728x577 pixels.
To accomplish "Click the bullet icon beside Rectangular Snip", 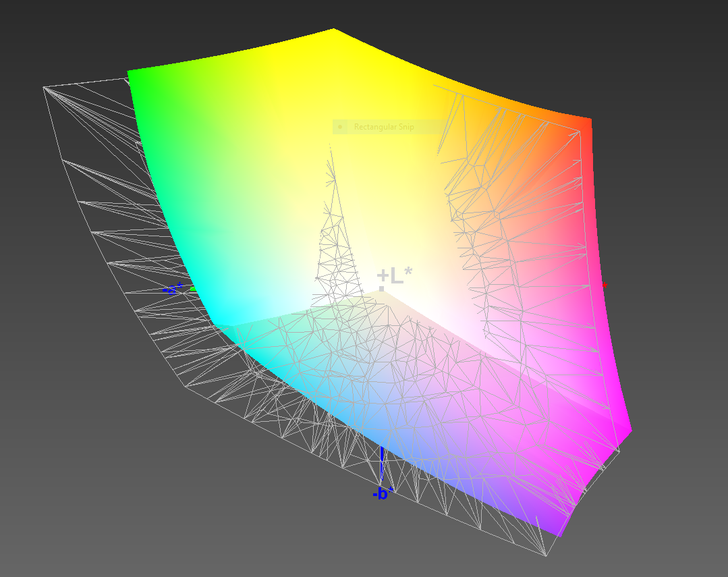I will point(341,127).
